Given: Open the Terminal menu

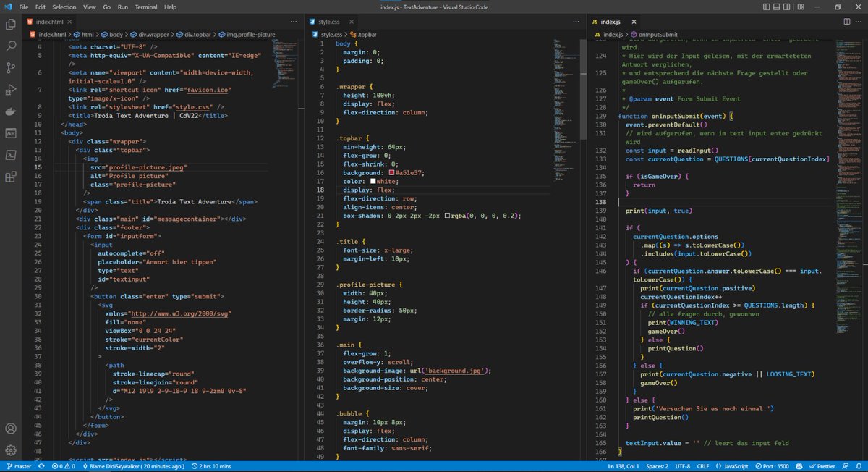Looking at the screenshot, I should (146, 7).
